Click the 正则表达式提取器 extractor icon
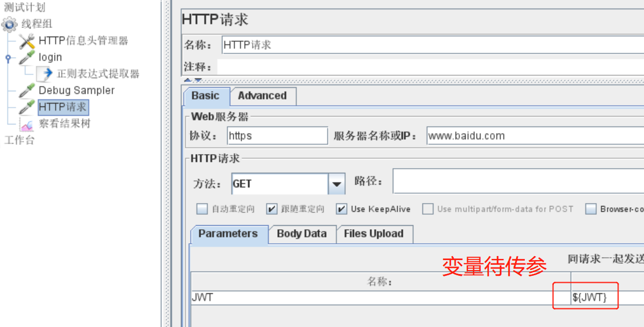Viewport: 644px width, 327px height. [44, 74]
